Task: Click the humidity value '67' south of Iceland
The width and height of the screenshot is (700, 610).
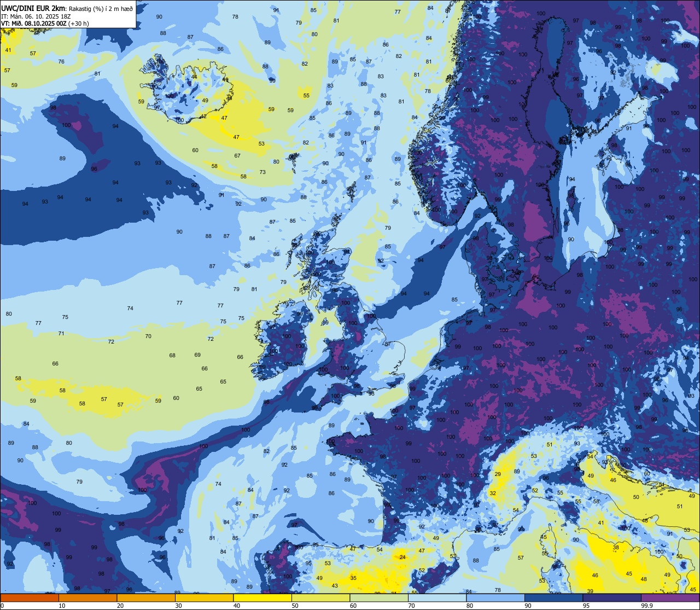Action: 237,156
